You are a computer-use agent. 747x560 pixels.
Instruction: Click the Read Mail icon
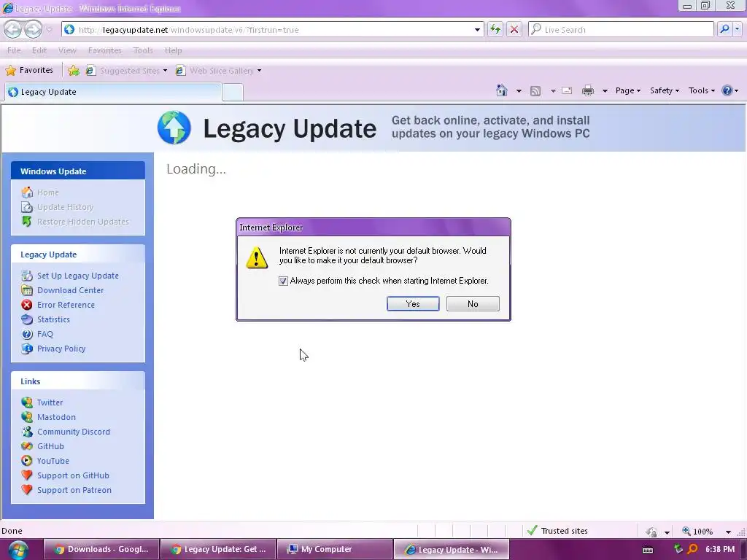(x=567, y=90)
